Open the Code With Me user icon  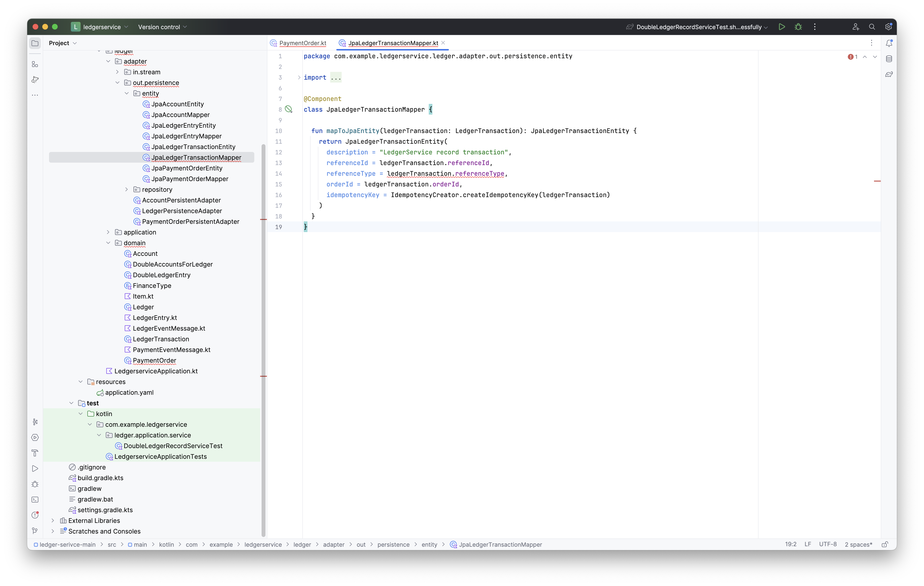click(x=855, y=27)
